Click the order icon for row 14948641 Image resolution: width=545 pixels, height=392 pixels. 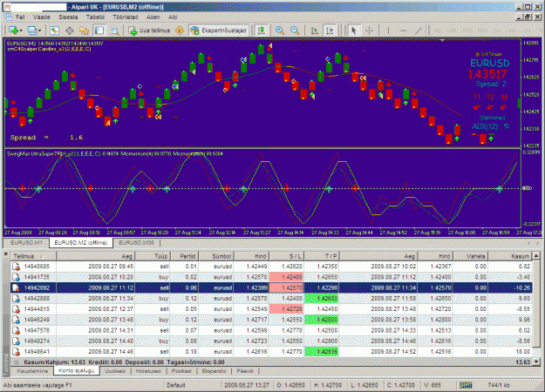tap(16, 352)
